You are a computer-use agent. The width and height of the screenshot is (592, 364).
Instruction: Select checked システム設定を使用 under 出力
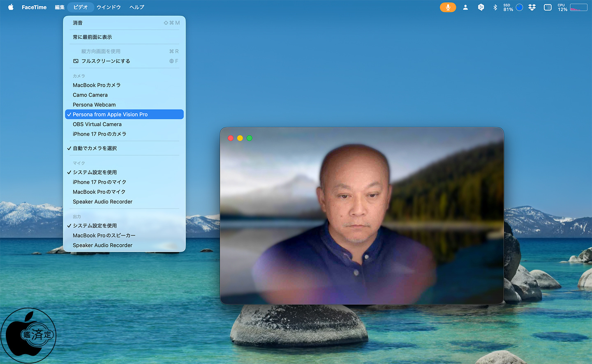[x=95, y=226]
